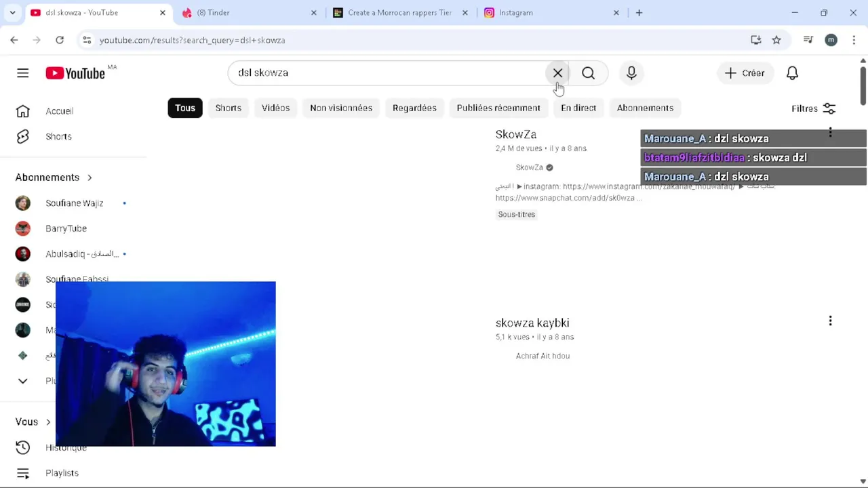Go forward with the browser arrow
This screenshot has height=488, width=868.
pos(37,40)
